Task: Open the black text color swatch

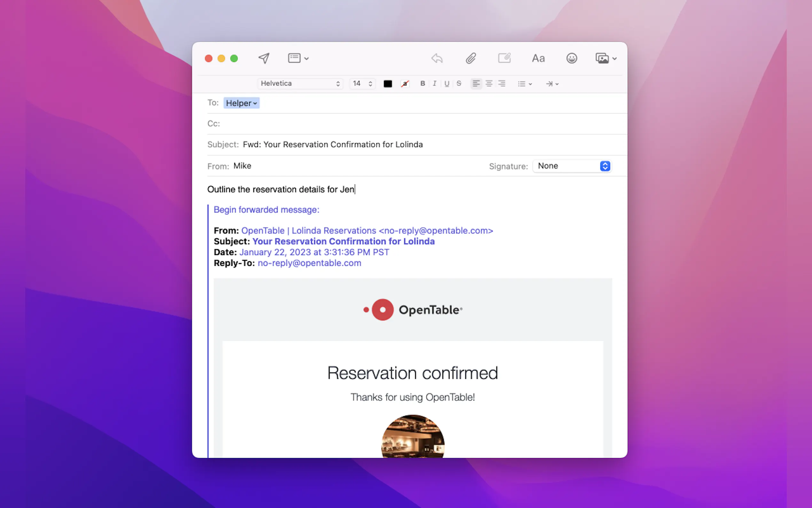Action: click(x=388, y=84)
